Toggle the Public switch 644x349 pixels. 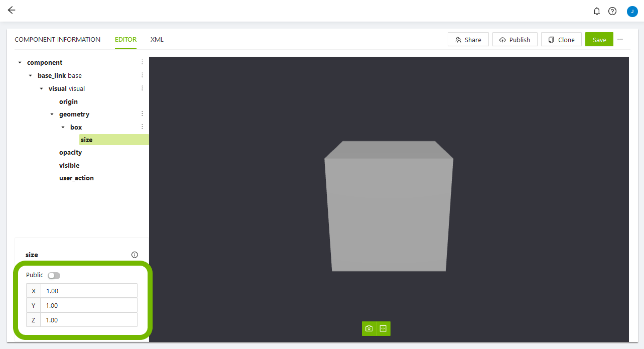coord(54,275)
